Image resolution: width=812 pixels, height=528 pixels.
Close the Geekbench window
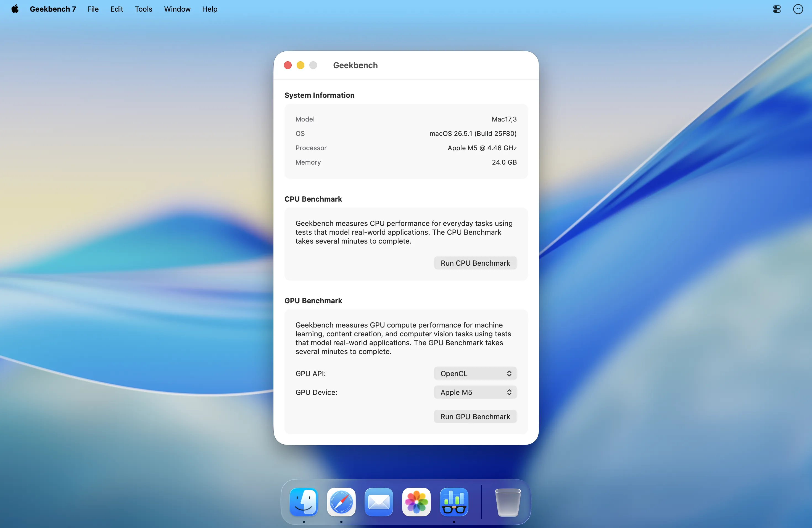click(x=288, y=65)
